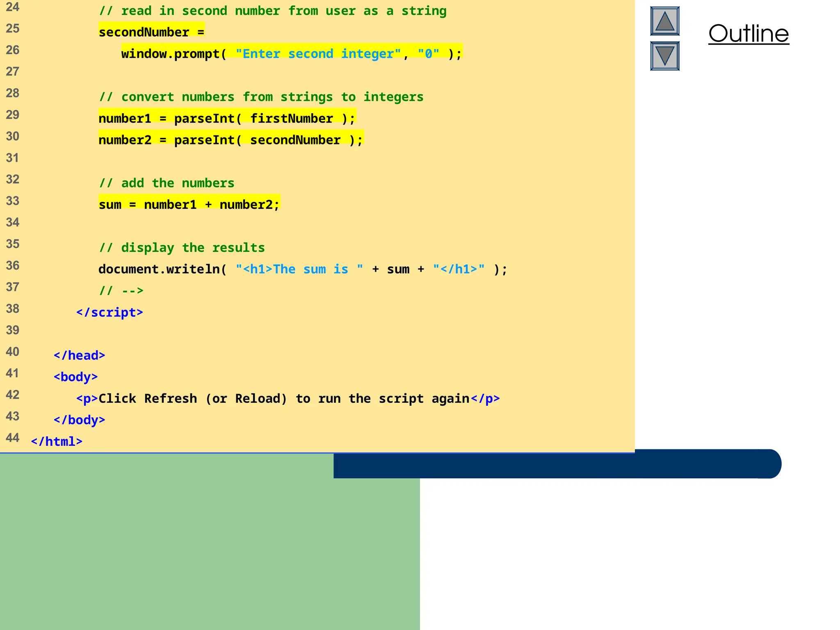Click line number 44

point(13,438)
